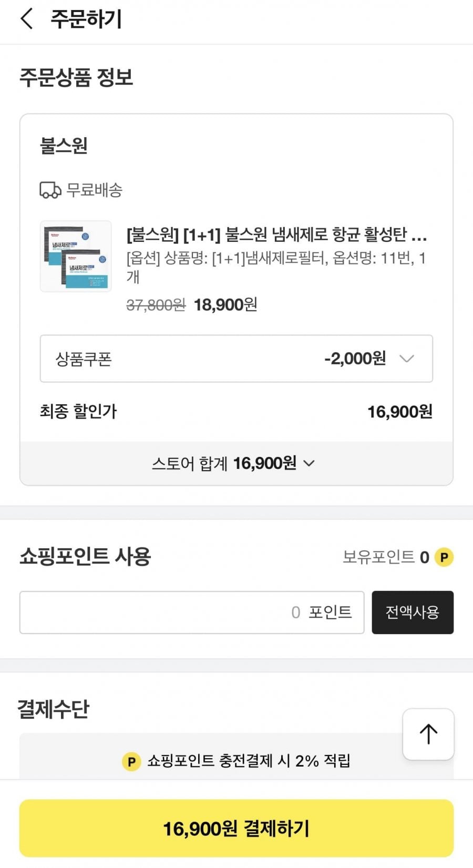Tap the 16,900원 결제하기 payment button
473x868 pixels.
click(236, 828)
